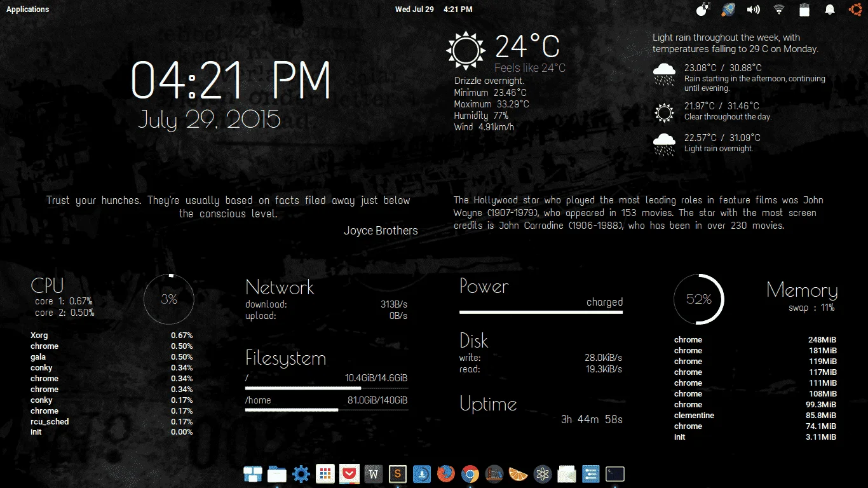Click the disk read 19.3KiB/s value
The width and height of the screenshot is (868, 488).
(x=603, y=369)
